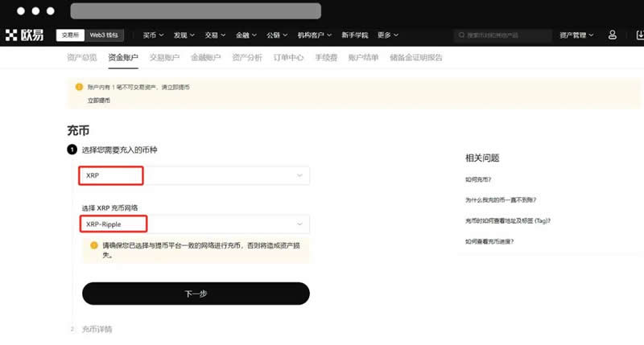Go to the 资产总览 tab
This screenshot has height=345, width=644.
click(81, 57)
